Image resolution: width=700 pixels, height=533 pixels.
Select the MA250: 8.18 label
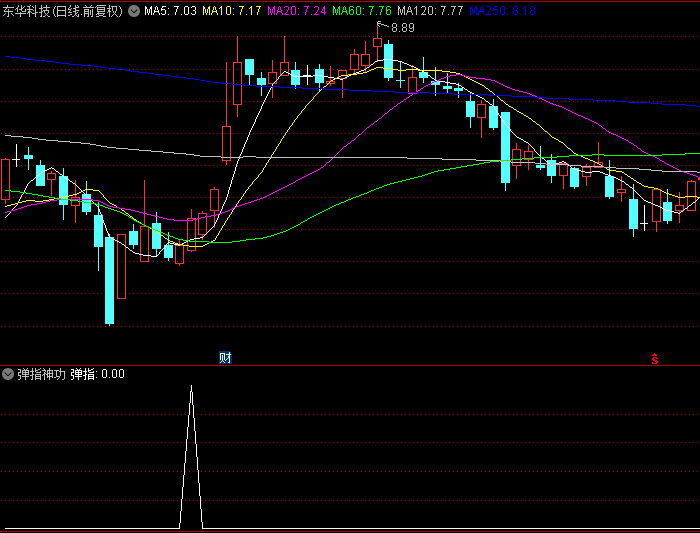[x=502, y=11]
